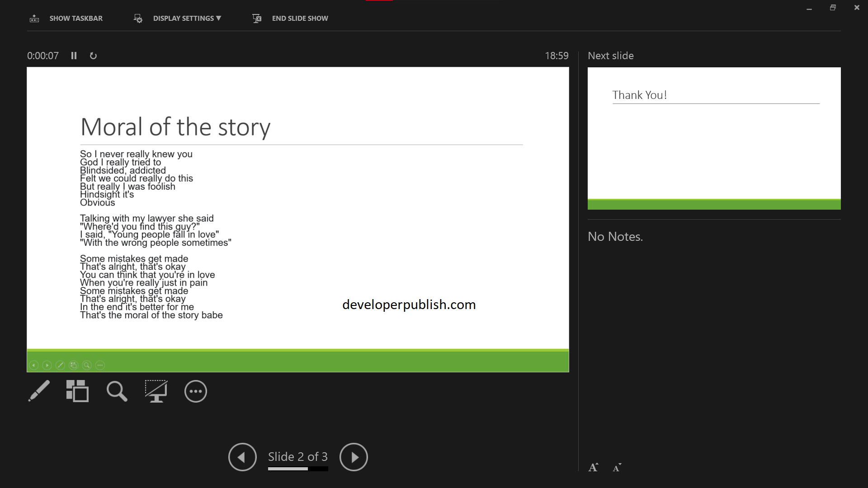Select the pen icon on the green overlay bar
Screen dimensions: 868x488
[x=61, y=365]
